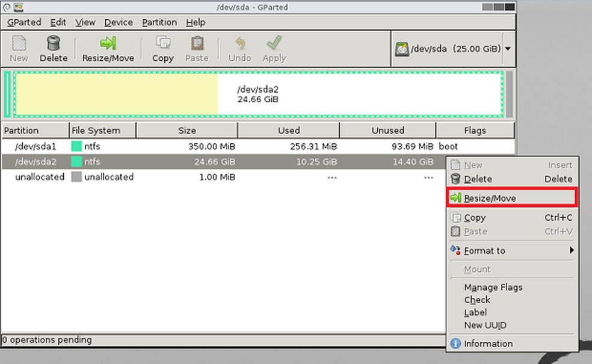Image resolution: width=592 pixels, height=364 pixels.
Task: Choose Paste in the context menu
Action: 511,231
